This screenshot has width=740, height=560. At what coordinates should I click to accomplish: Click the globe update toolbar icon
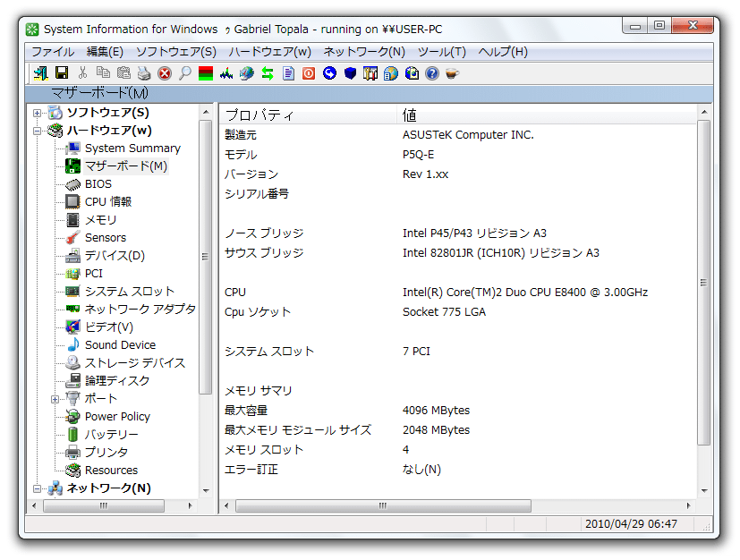pyautogui.click(x=412, y=73)
